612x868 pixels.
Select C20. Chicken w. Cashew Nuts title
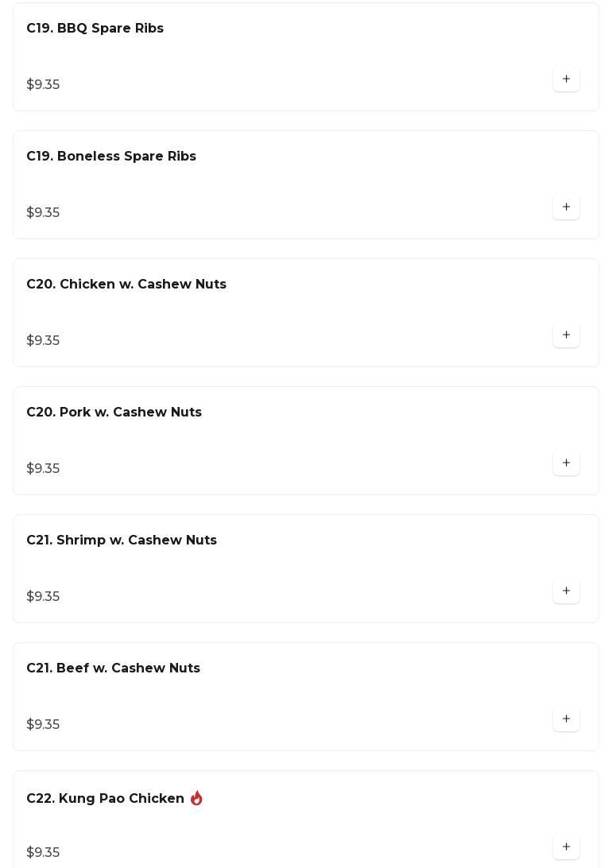[x=126, y=285]
